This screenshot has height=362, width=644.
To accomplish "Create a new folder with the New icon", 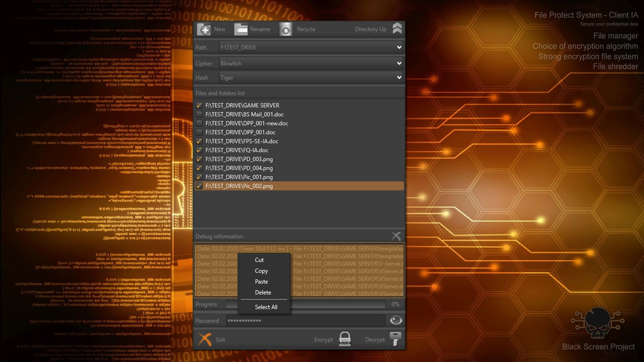I will coord(204,29).
